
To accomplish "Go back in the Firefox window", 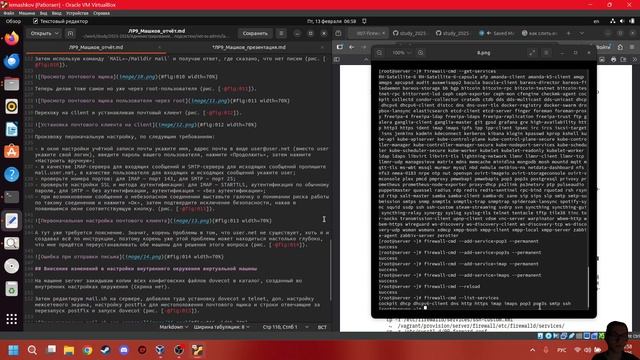I will tap(351, 47).
